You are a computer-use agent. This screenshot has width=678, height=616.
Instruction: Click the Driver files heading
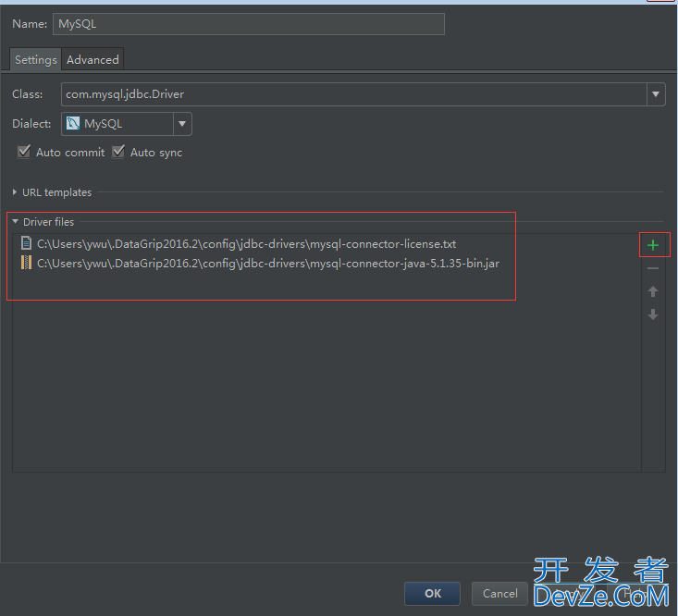point(48,222)
